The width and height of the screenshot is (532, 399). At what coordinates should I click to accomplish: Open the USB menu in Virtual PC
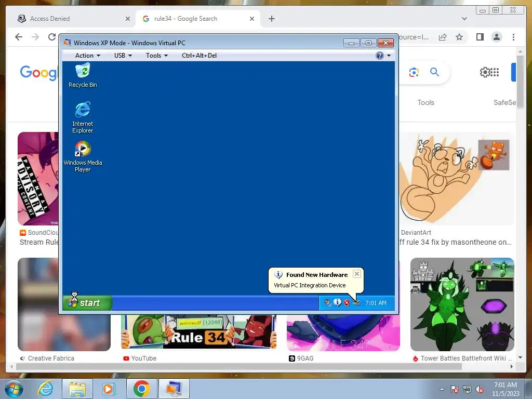pos(123,55)
